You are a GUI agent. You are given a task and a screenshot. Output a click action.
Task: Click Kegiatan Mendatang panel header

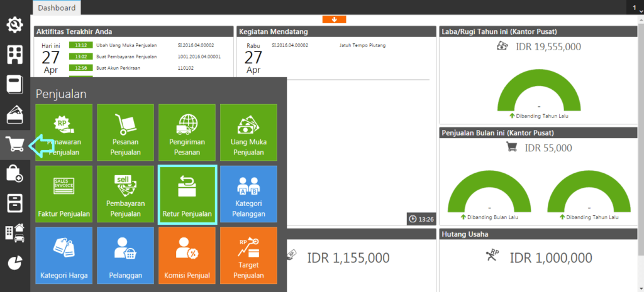coord(336,31)
